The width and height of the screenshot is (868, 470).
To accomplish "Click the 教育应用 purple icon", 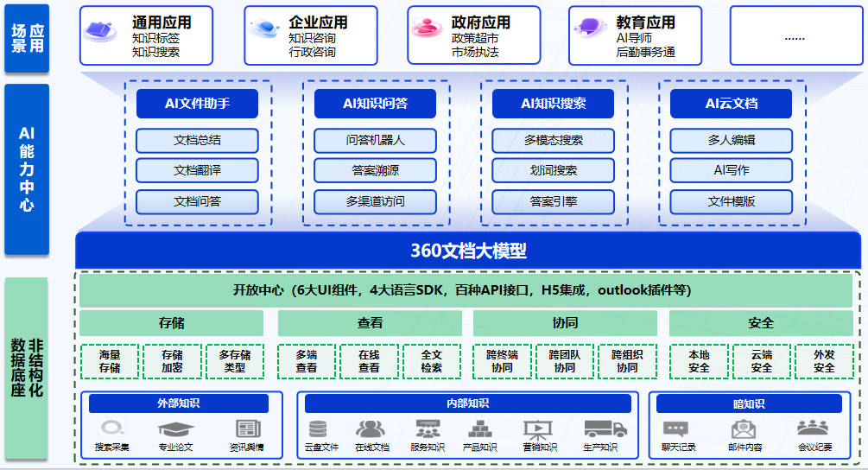I will point(590,27).
